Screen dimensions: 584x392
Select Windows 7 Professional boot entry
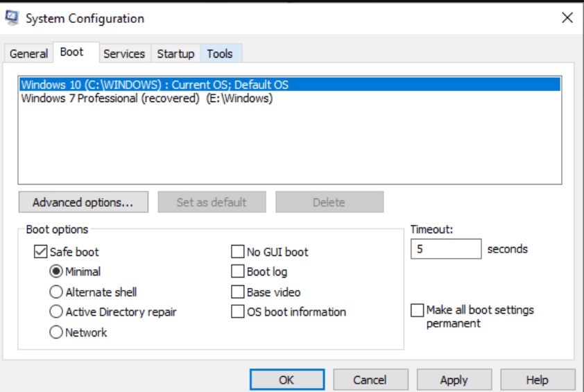click(147, 99)
